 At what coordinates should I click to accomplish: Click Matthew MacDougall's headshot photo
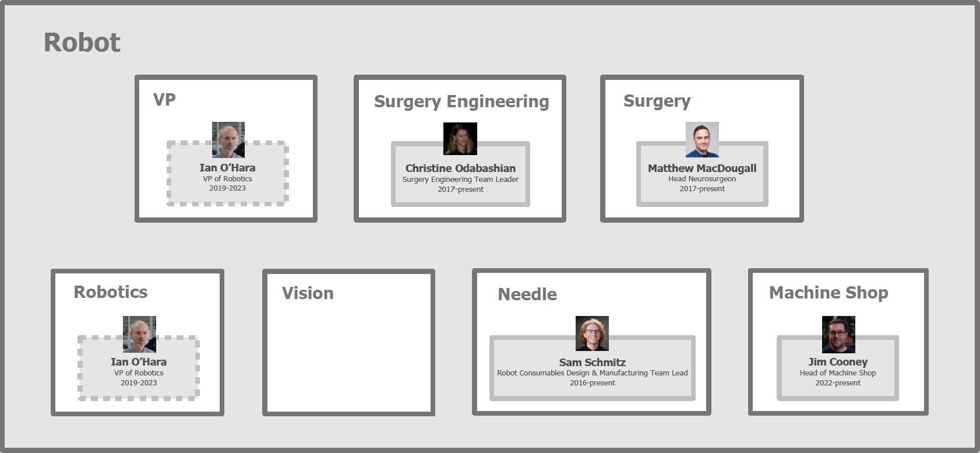tap(702, 139)
